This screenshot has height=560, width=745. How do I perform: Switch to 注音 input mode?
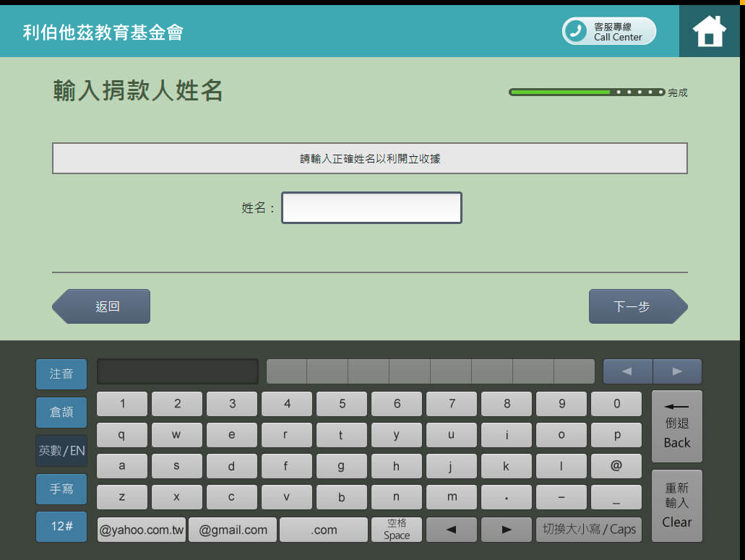pos(61,374)
